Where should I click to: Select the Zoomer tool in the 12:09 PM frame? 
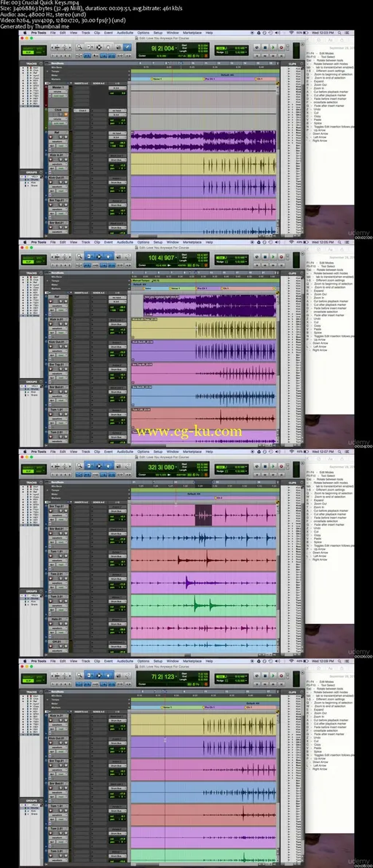(79, 674)
